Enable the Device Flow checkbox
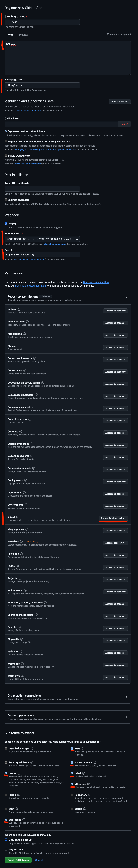Viewport: 138px width, 868px height. click(x=6, y=155)
